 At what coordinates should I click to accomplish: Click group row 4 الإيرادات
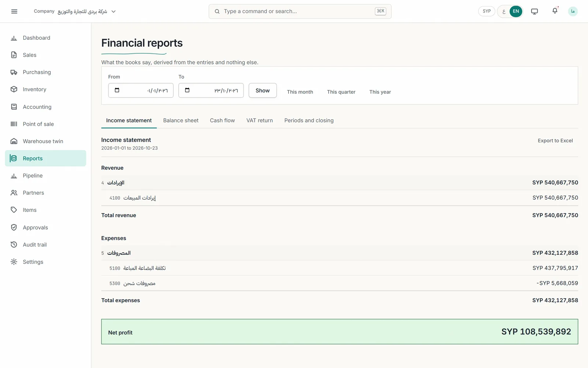click(x=340, y=183)
